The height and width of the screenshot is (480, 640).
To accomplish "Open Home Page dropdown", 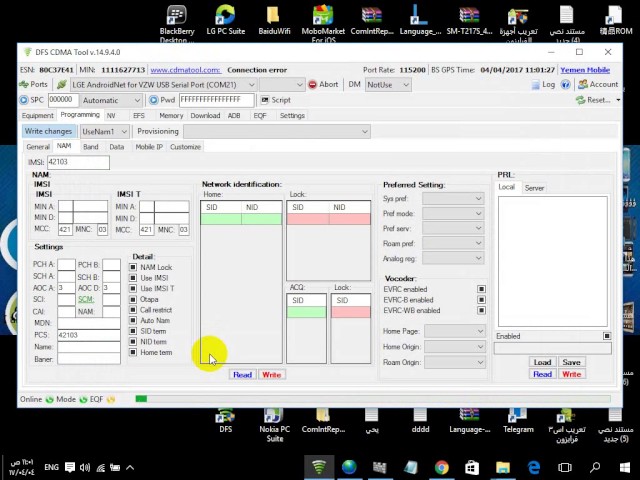I will click(455, 331).
